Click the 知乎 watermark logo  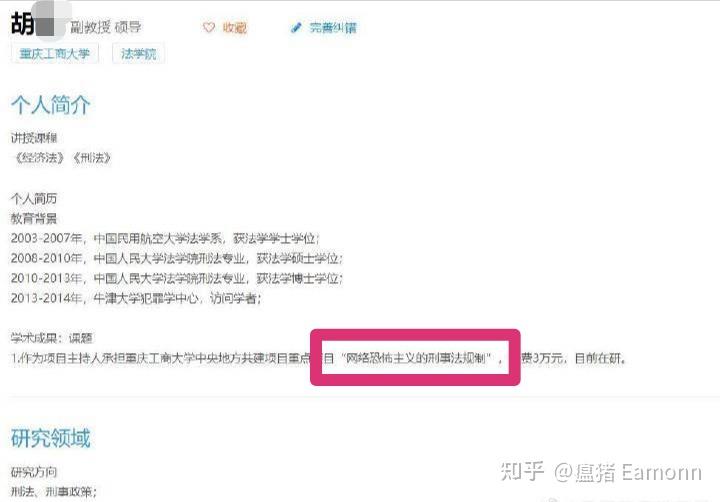(523, 472)
